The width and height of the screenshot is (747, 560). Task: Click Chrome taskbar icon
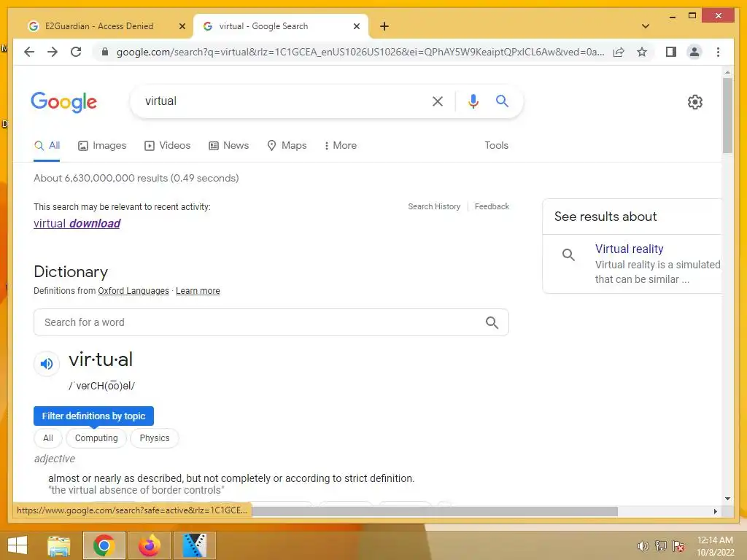(104, 545)
